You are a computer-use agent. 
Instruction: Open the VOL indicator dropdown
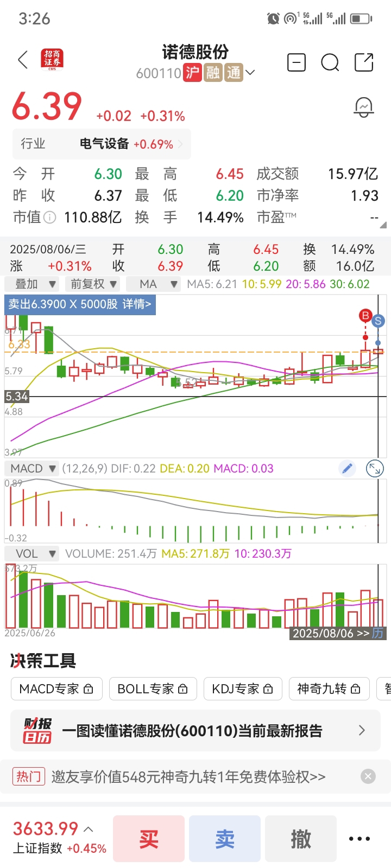click(x=31, y=553)
